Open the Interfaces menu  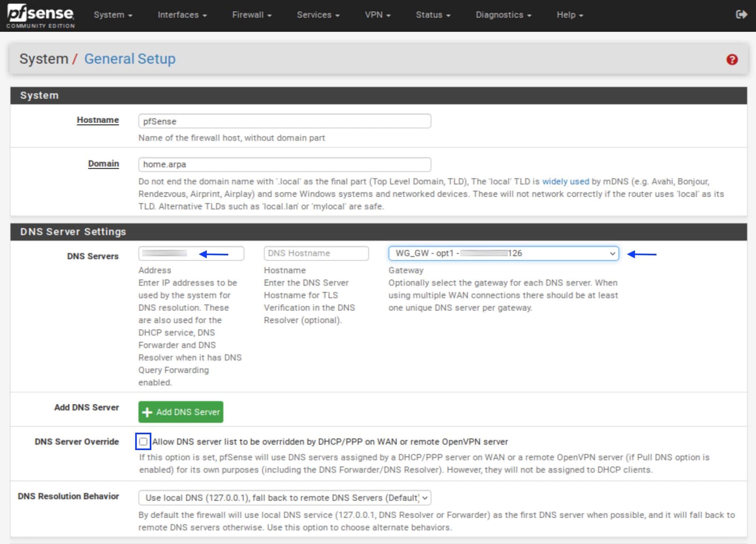[182, 15]
